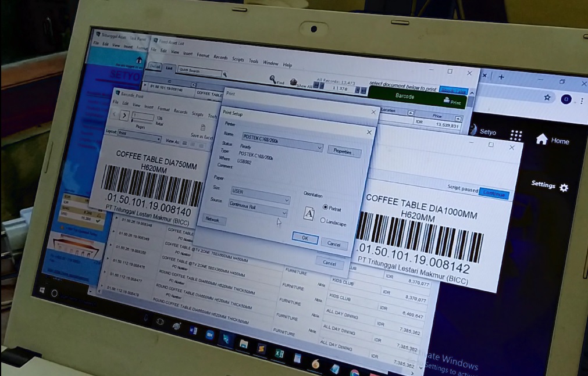
Task: Go to Home via house icon
Action: click(542, 139)
